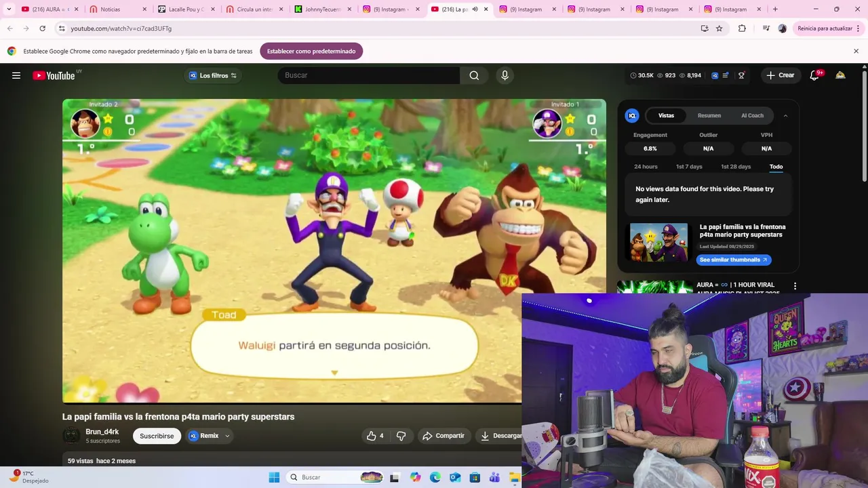
Task: Select the 1st 7 days time range
Action: pos(689,167)
